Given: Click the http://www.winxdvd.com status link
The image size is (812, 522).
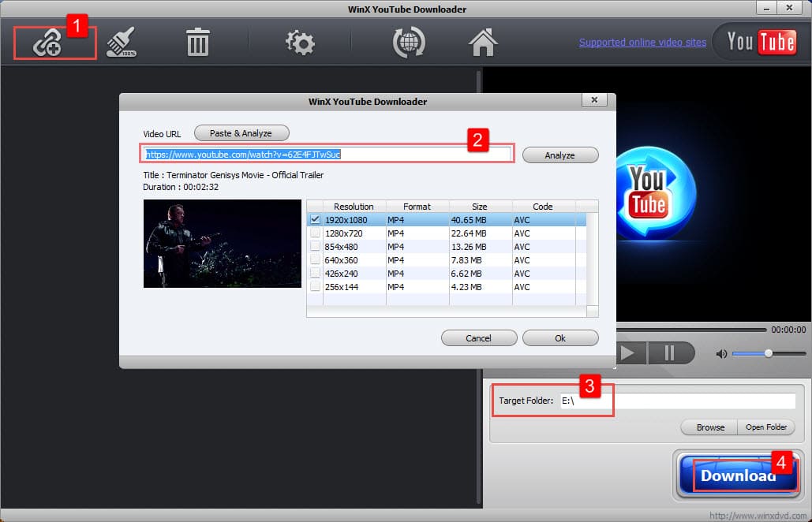Looking at the screenshot, I should click(x=758, y=516).
